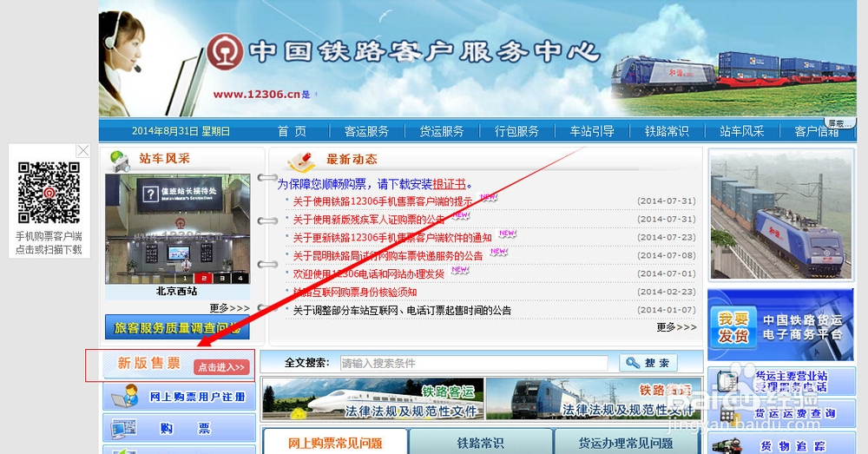The width and height of the screenshot is (868, 454).
Task: Click the 点击进入>> button for 新版售票
Action: pyautogui.click(x=221, y=367)
